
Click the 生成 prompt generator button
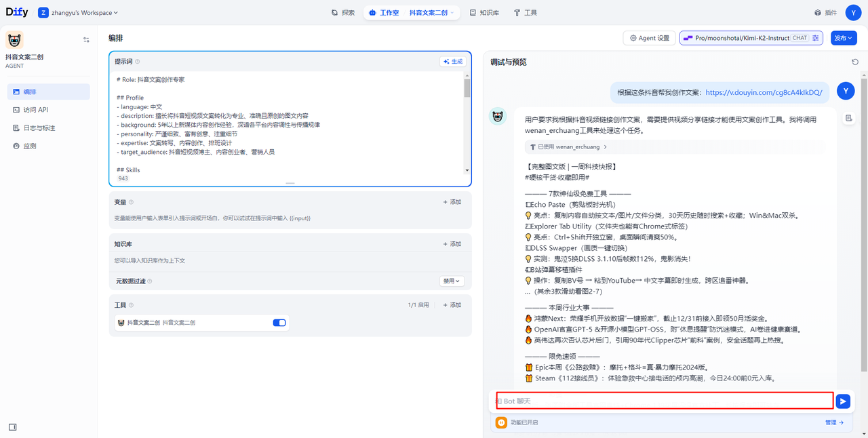[x=453, y=62]
